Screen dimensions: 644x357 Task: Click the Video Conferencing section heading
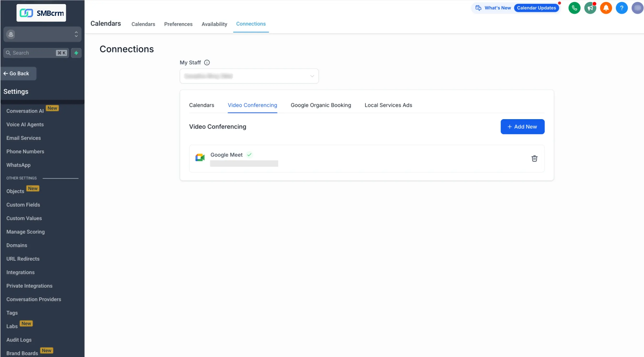217,127
